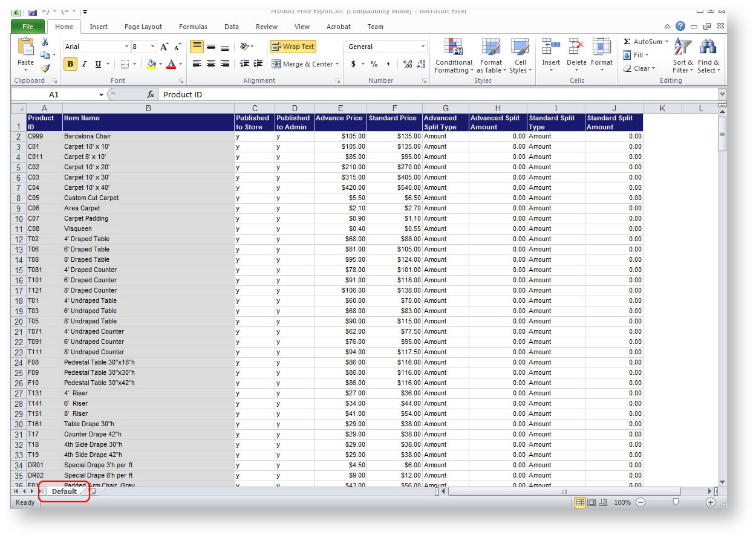Click the Format Painter brush icon
This screenshot has height=538, width=756.
point(45,68)
